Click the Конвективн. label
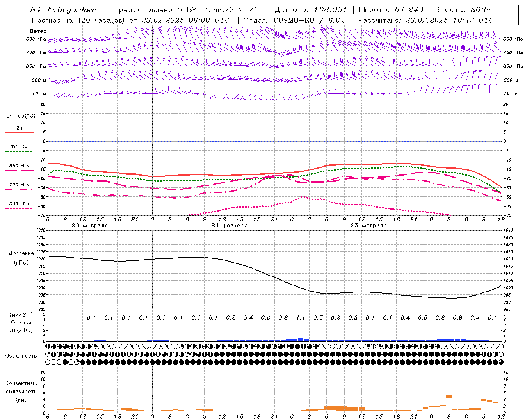 pos(21,383)
